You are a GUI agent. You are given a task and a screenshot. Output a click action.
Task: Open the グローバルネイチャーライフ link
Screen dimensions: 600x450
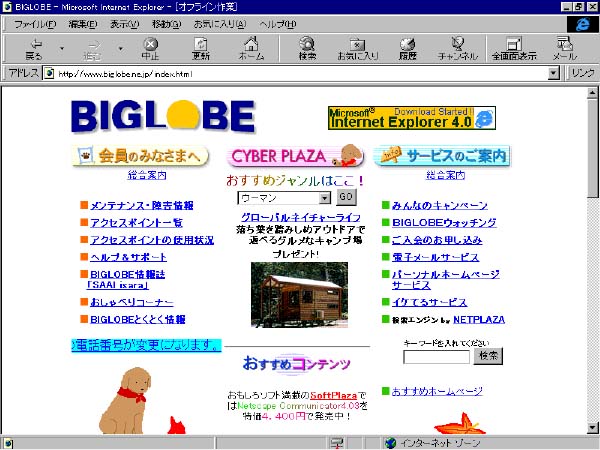coord(300,217)
